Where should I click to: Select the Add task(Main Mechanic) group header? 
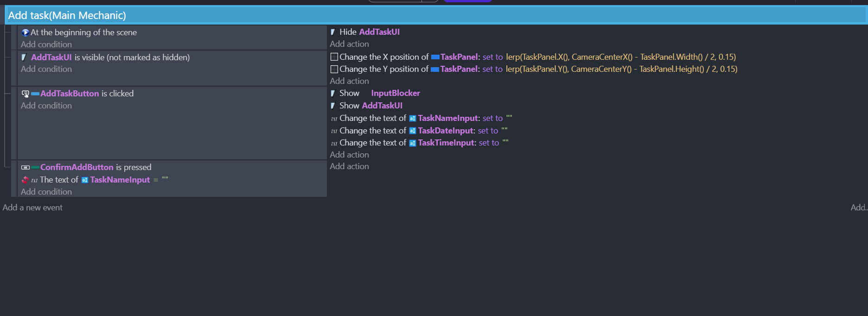67,15
